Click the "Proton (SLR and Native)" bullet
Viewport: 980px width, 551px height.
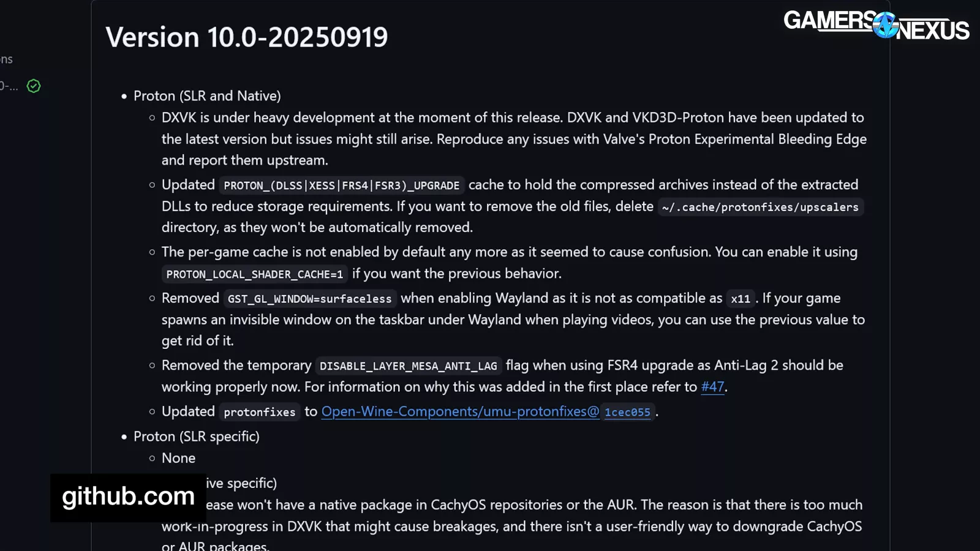pyautogui.click(x=207, y=96)
